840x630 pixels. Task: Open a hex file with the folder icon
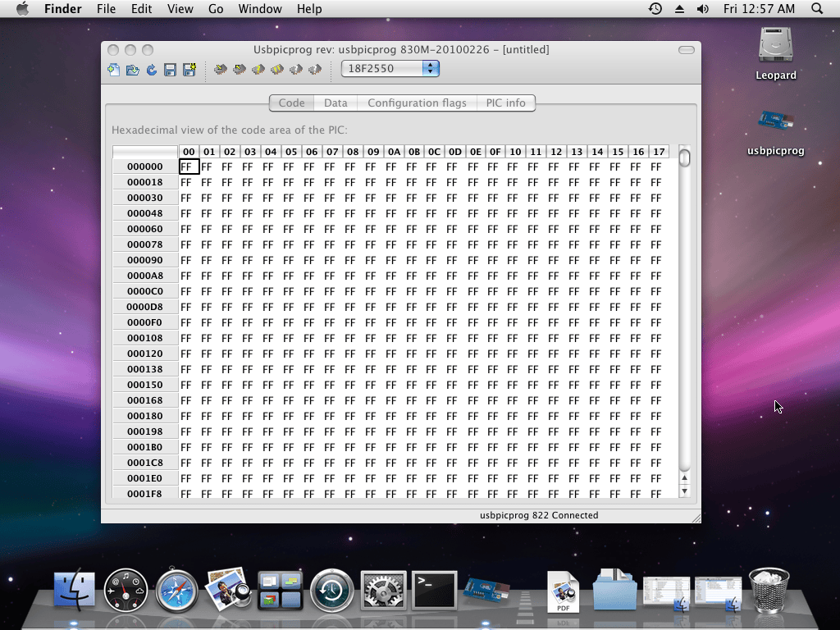tap(132, 69)
